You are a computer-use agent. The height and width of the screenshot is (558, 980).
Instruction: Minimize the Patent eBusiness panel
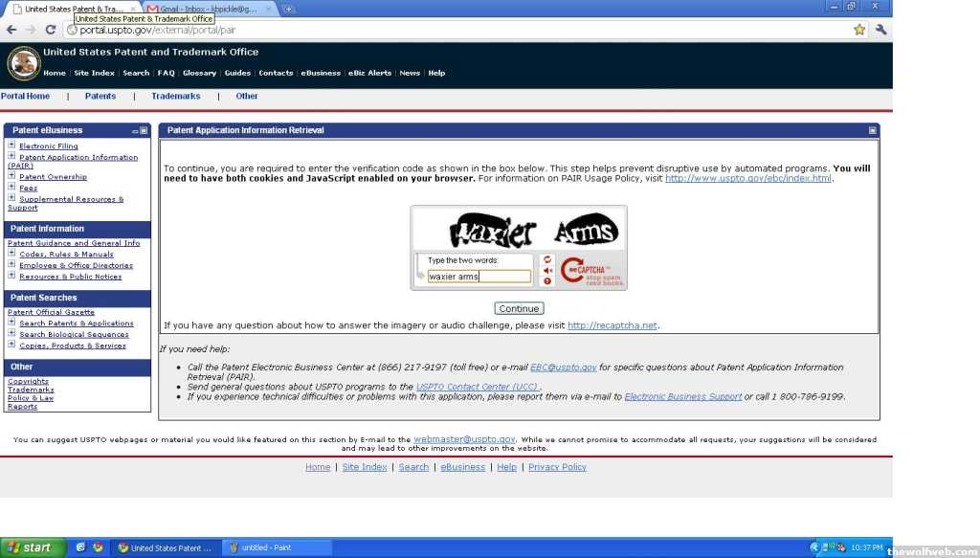135,130
